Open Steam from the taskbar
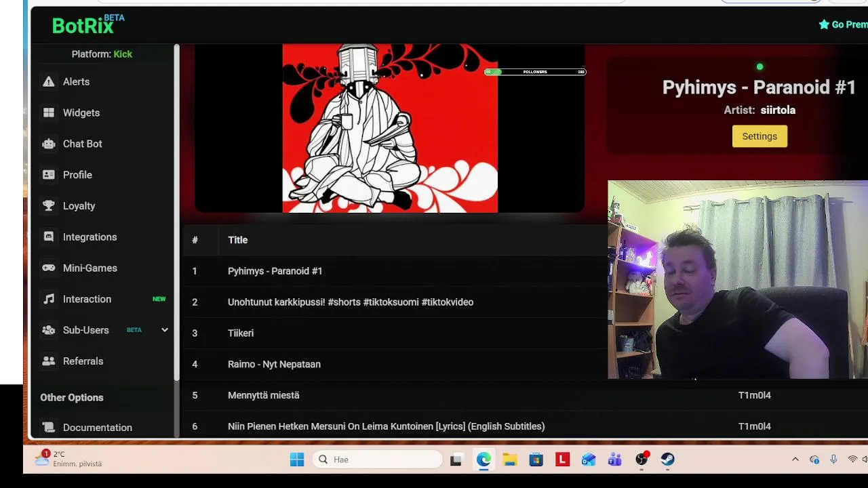Viewport: 868px width, 488px height. (668, 460)
